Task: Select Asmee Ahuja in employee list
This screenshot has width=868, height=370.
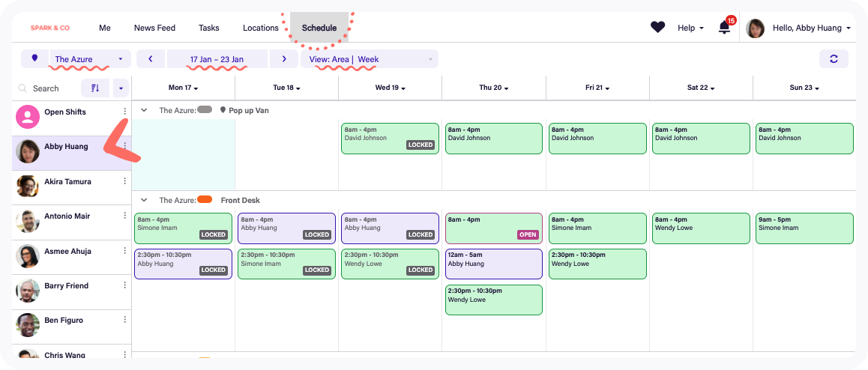Action: pyautogui.click(x=71, y=257)
